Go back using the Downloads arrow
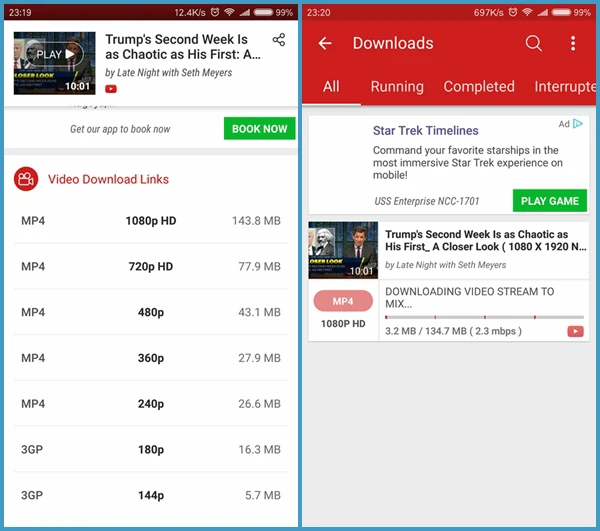The height and width of the screenshot is (531, 600). [325, 43]
